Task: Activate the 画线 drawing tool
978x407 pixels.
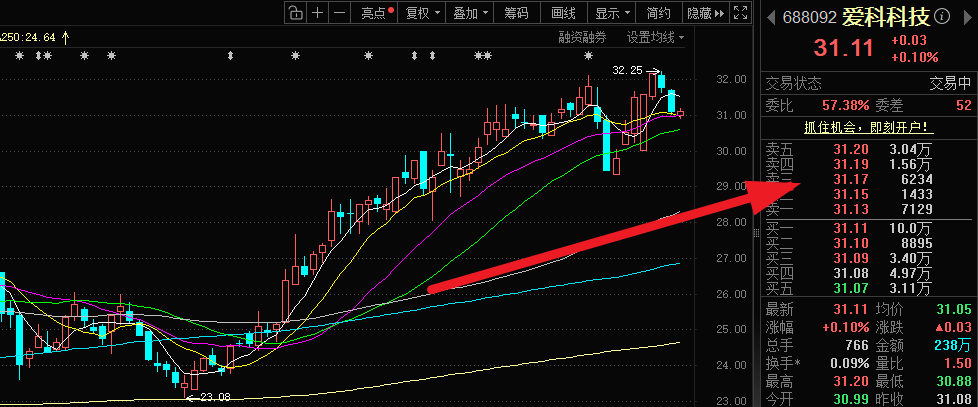Action: (x=563, y=12)
